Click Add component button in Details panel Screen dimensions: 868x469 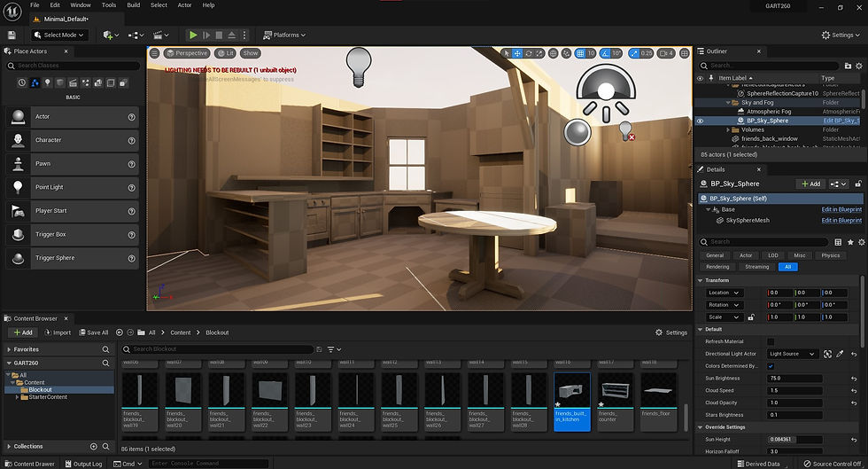(x=811, y=184)
